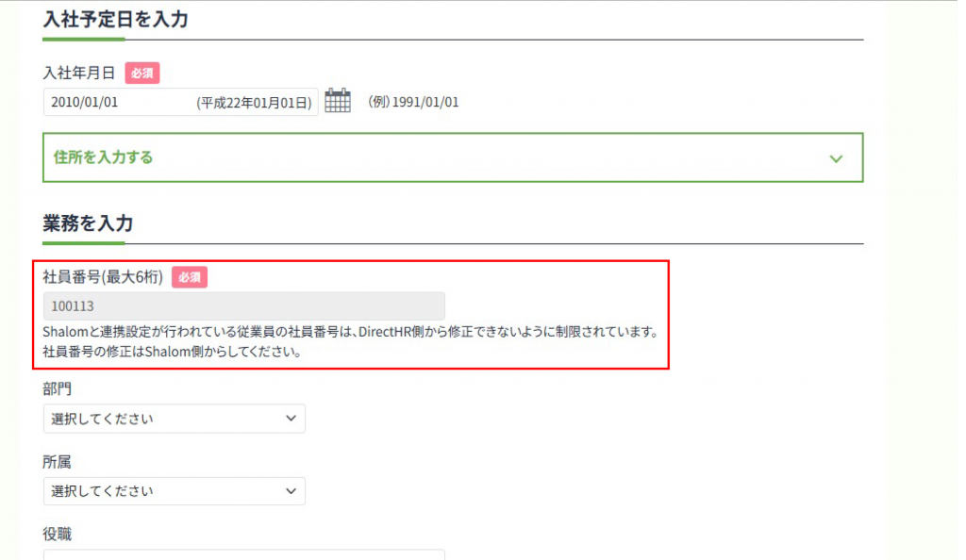This screenshot has height=560, width=966.
Task: Click the 社員番号(最大6桁) label
Action: 103,277
